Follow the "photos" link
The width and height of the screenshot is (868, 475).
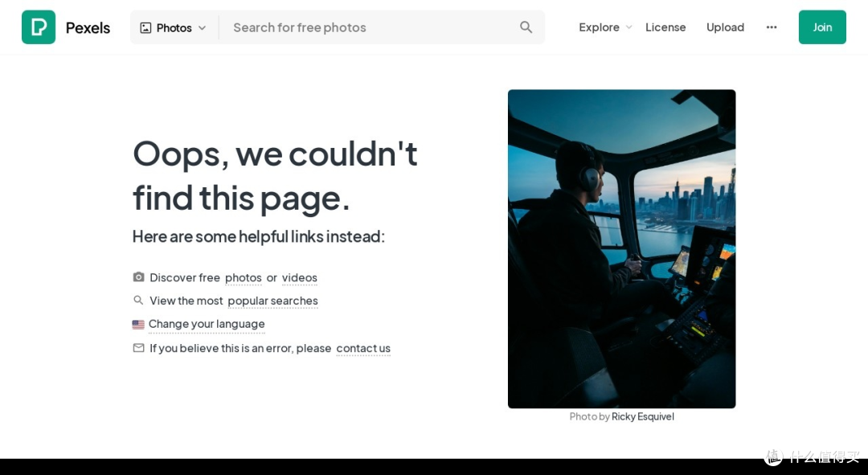point(243,277)
